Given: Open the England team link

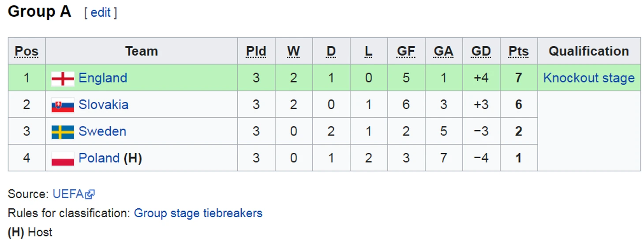Looking at the screenshot, I should 103,78.
